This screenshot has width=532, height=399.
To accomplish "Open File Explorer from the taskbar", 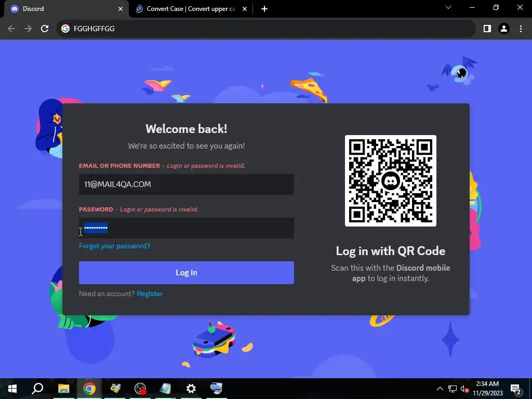I will (63, 389).
